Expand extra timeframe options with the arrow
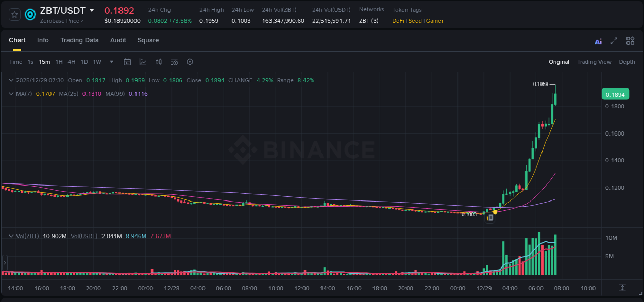Image resolution: width=644 pixels, height=302 pixels. click(111, 62)
